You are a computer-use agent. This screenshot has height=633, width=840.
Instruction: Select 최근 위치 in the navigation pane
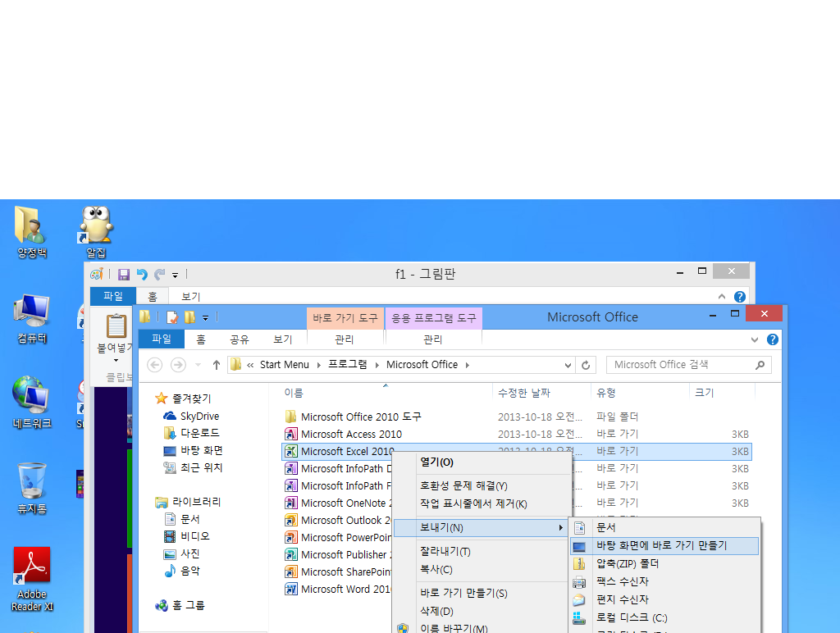pyautogui.click(x=202, y=467)
